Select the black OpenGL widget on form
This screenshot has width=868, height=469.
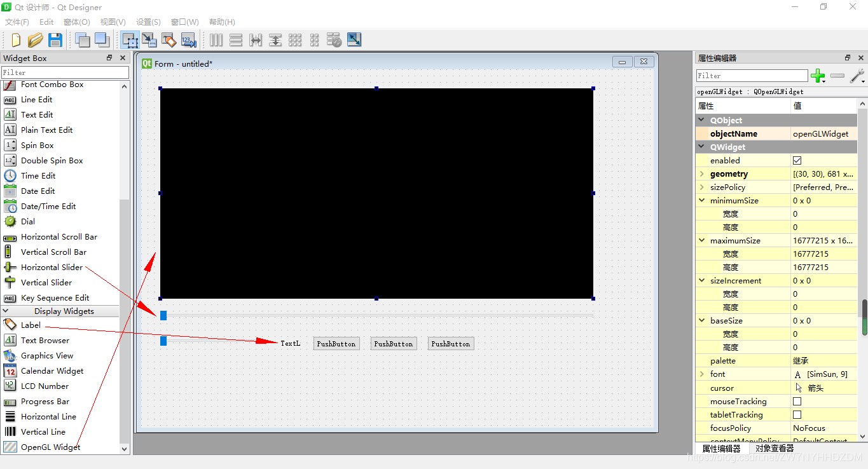pyautogui.click(x=376, y=193)
